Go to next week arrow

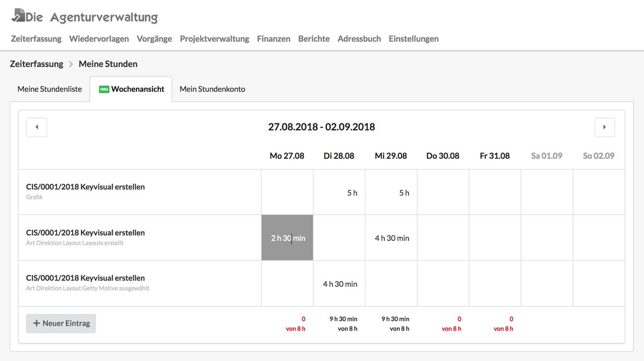604,127
